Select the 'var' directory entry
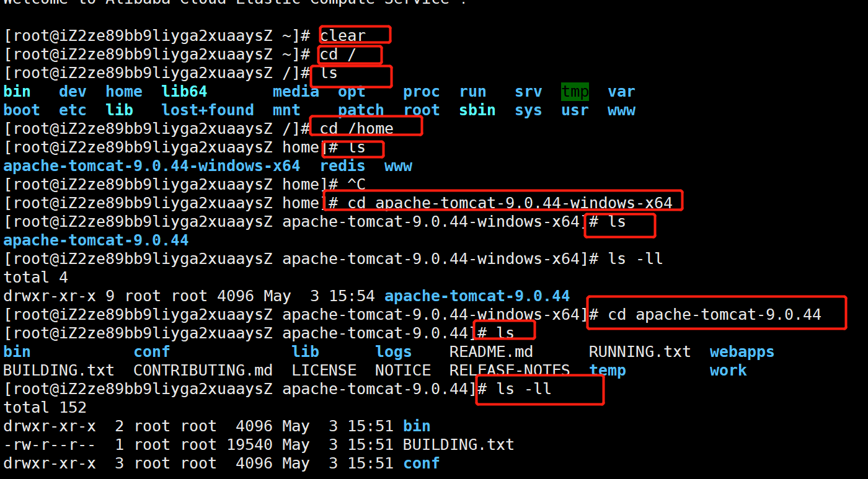 [621, 92]
